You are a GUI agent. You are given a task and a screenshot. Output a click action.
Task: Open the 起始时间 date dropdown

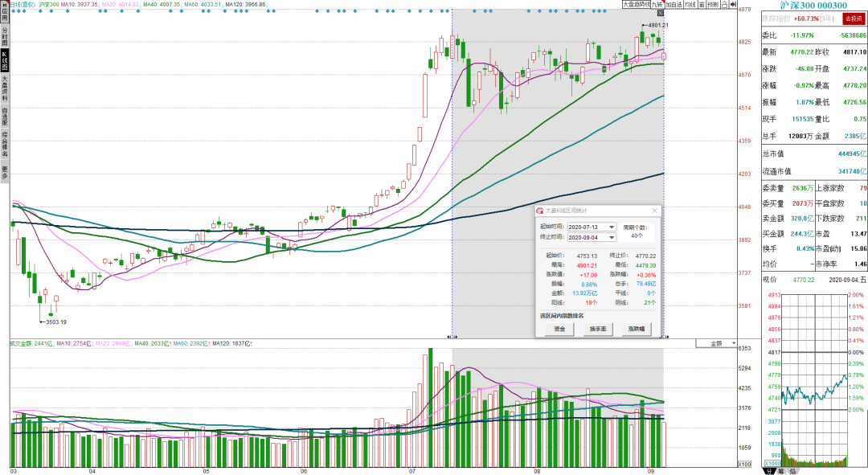tap(612, 227)
